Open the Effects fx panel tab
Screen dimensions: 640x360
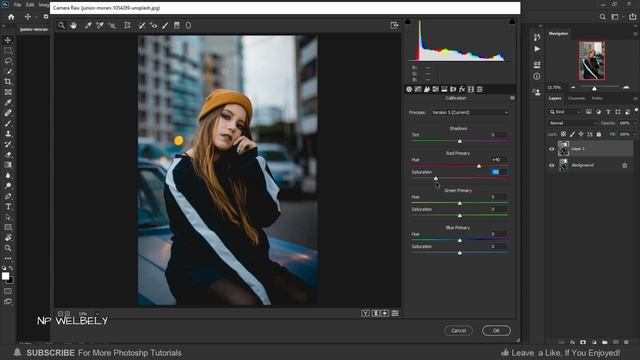click(462, 89)
